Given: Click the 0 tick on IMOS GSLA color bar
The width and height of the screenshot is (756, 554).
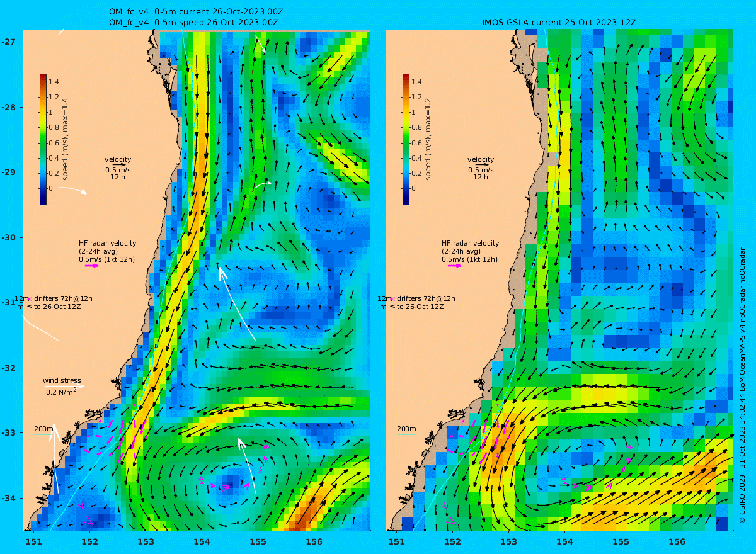Looking at the screenshot, I should click(413, 188).
